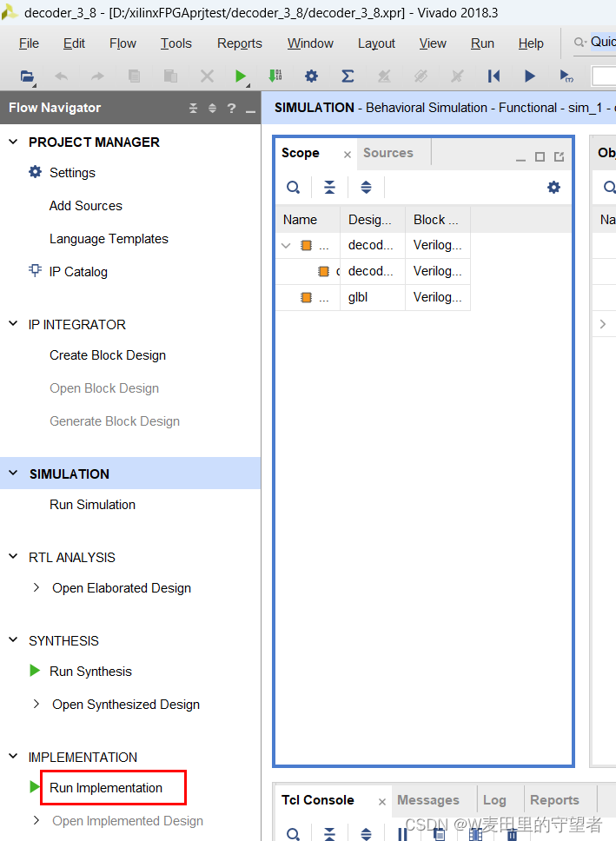This screenshot has width=616, height=841.
Task: Switch to the bottom Reports tab
Action: tap(554, 800)
